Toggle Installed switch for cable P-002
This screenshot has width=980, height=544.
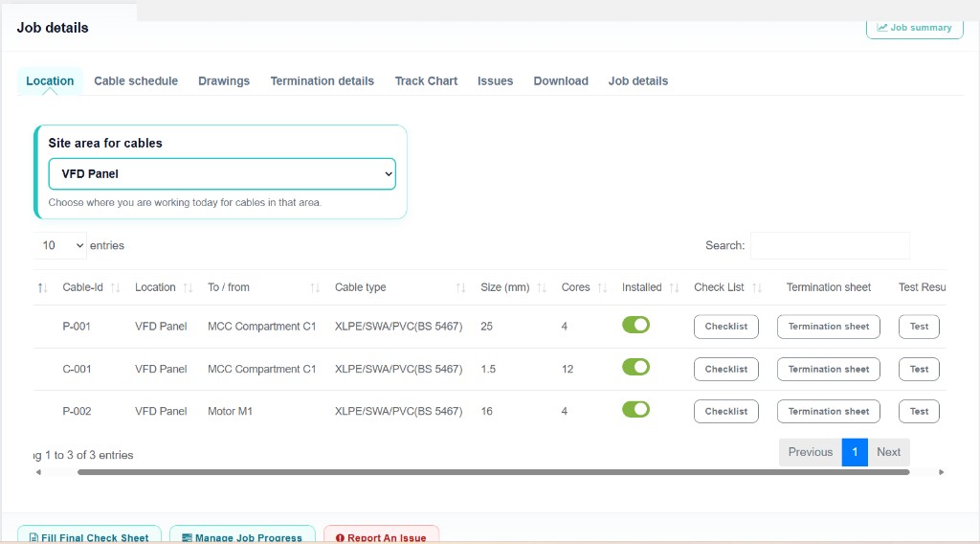point(635,409)
